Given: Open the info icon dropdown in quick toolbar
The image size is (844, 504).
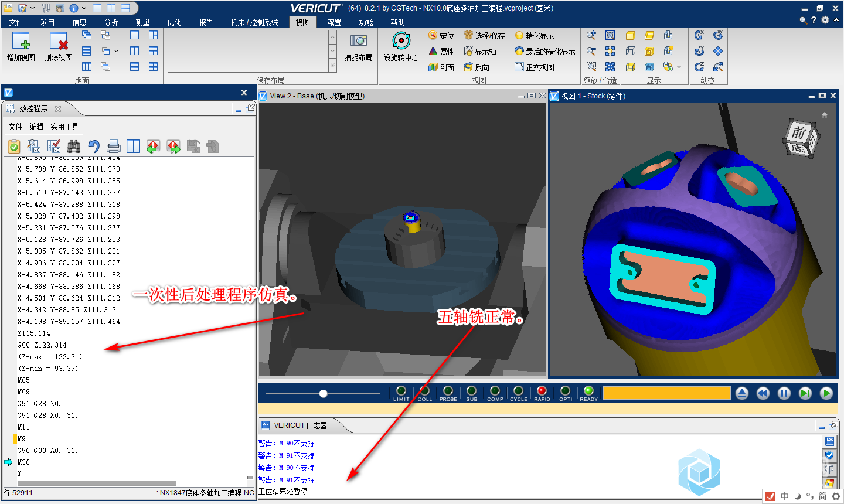Looking at the screenshot, I should 84,8.
